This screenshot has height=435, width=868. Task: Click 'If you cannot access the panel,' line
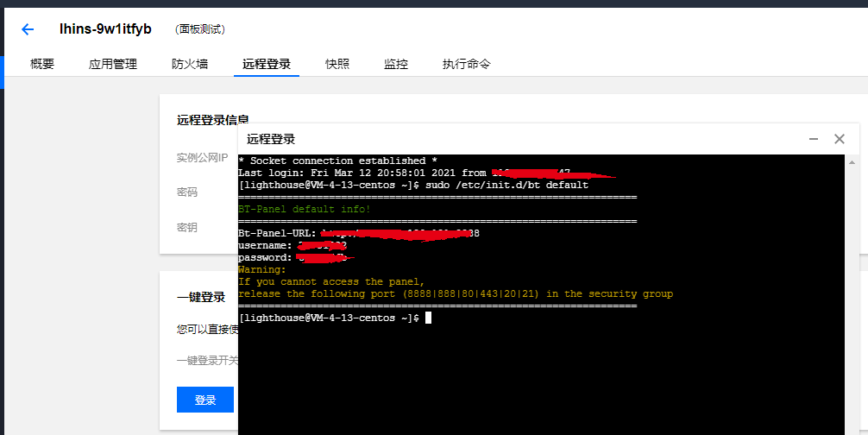(x=331, y=282)
